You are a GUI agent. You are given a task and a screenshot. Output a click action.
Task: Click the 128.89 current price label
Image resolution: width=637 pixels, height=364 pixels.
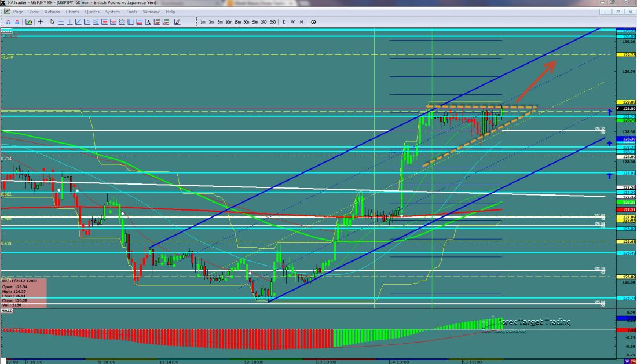tap(628, 108)
